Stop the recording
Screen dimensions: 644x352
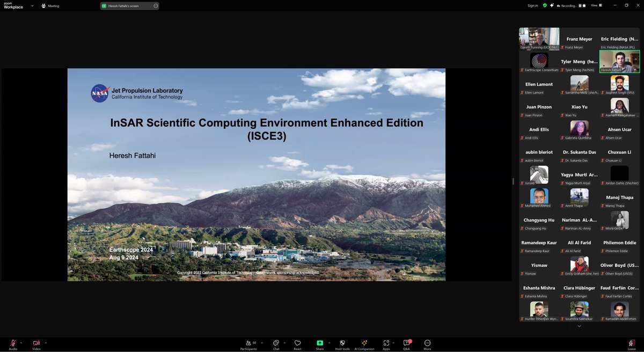[x=584, y=5]
